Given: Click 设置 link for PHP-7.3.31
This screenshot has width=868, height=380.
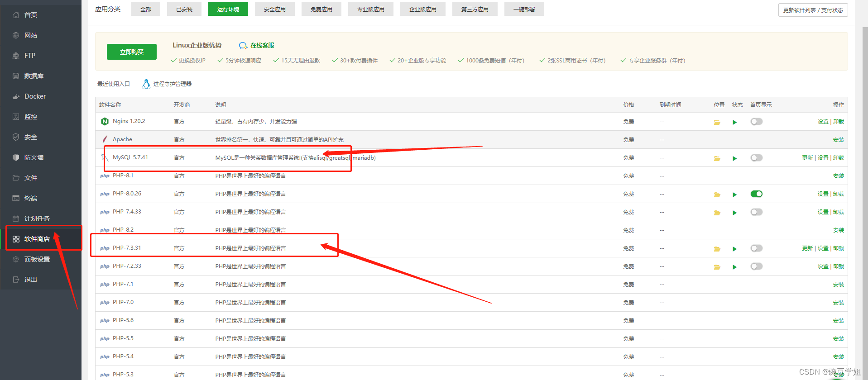Looking at the screenshot, I should [823, 248].
